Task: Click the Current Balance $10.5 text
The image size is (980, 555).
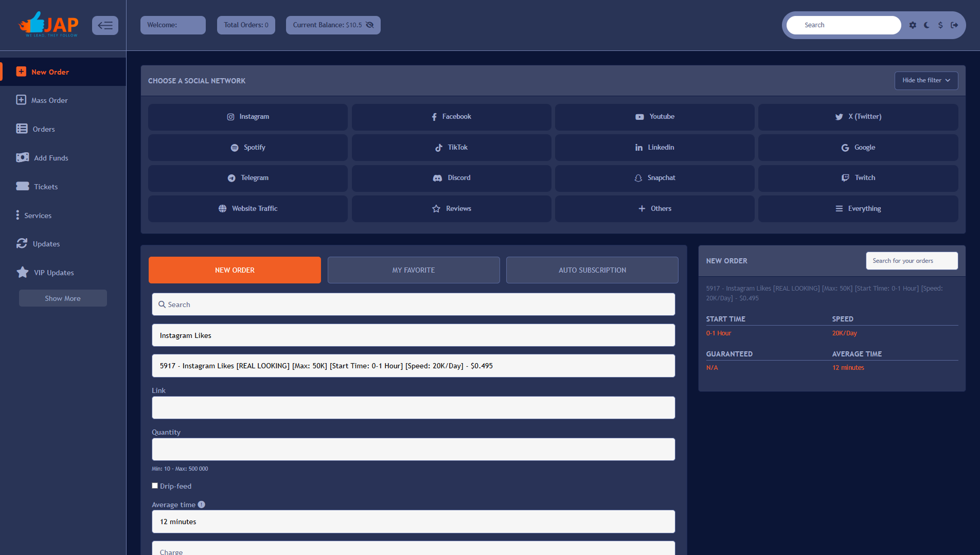Action: (327, 25)
